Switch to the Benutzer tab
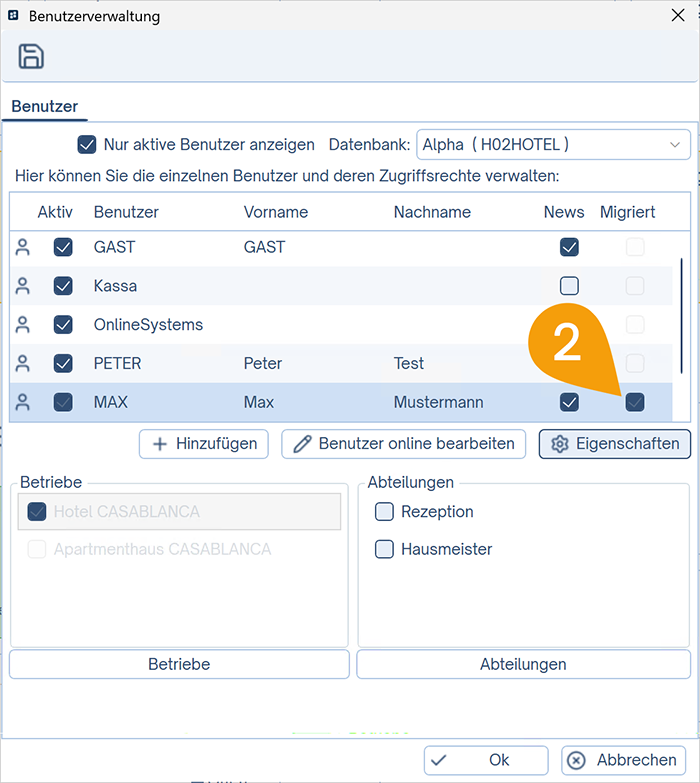Viewport: 700px width, 783px height. (x=44, y=106)
